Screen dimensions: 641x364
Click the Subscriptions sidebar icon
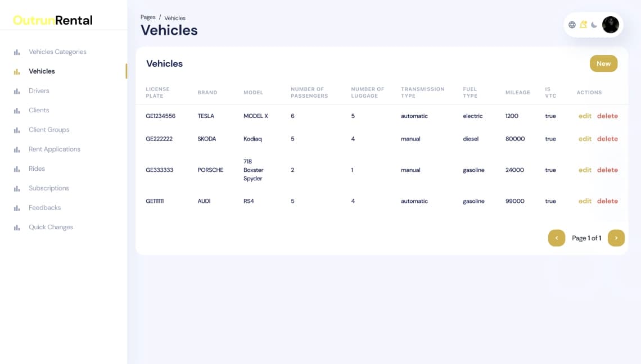point(17,189)
